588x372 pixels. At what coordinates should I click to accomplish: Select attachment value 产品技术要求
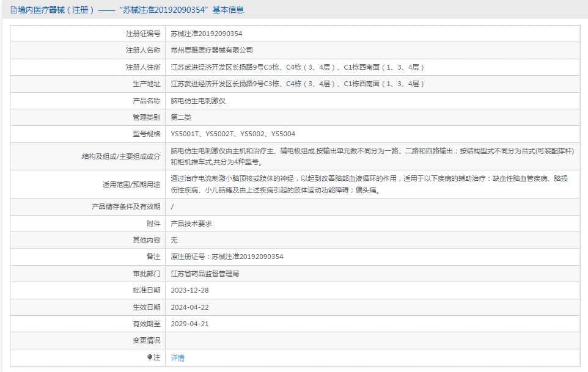[191, 224]
